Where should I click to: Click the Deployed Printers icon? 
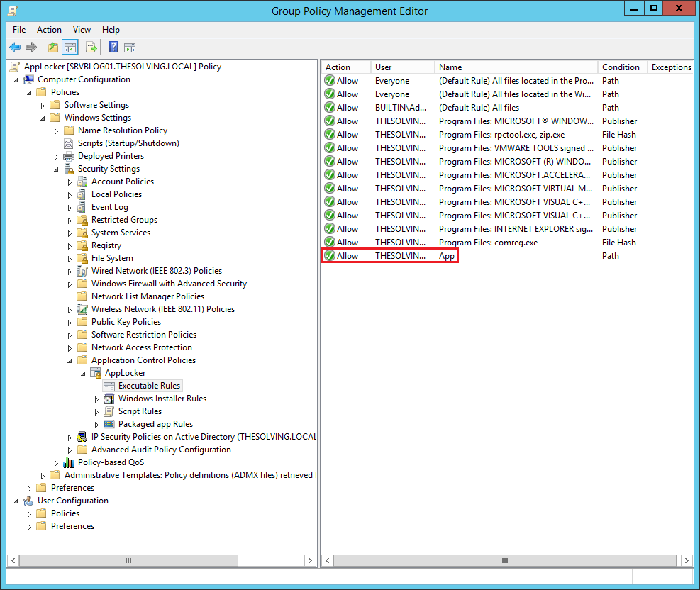tap(69, 156)
